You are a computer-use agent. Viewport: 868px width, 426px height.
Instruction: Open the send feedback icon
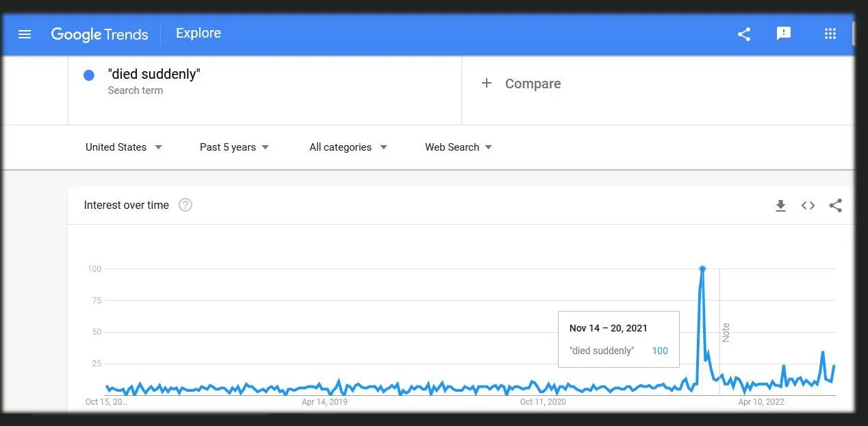coord(784,34)
